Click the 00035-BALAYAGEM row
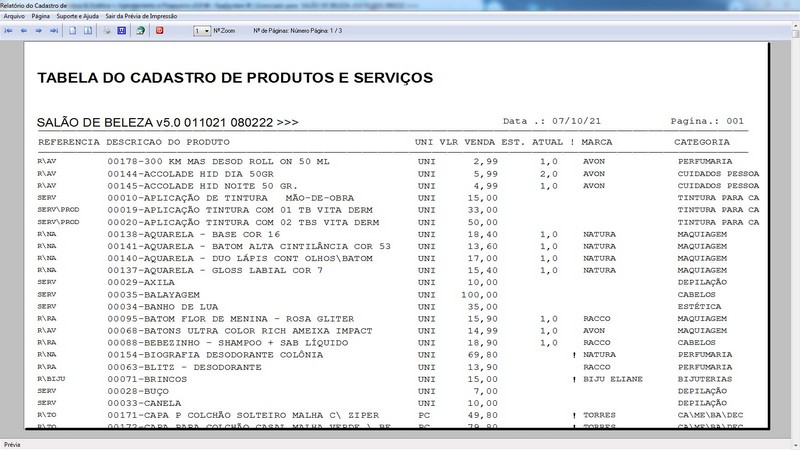Screen dimensions: 800x450 [398, 294]
